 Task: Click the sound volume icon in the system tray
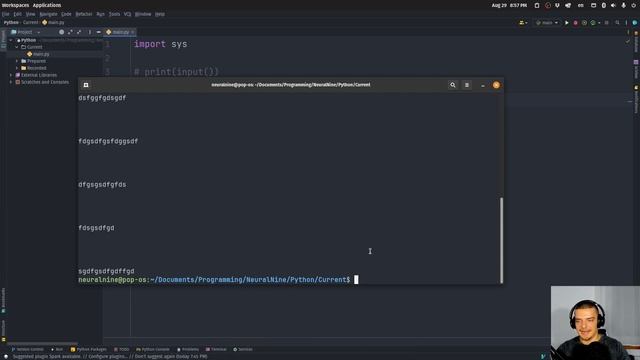point(613,5)
